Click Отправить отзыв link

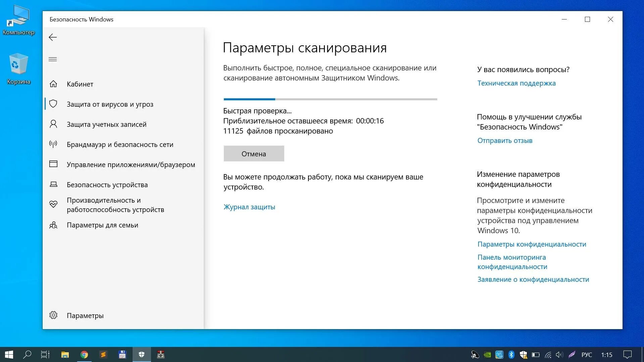point(505,141)
